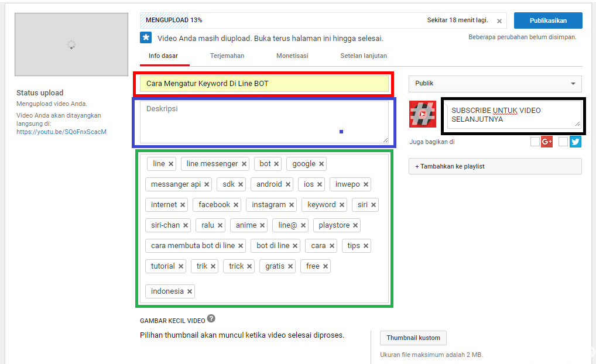The width and height of the screenshot is (596, 364).
Task: Click the share message text box
Action: click(x=514, y=115)
